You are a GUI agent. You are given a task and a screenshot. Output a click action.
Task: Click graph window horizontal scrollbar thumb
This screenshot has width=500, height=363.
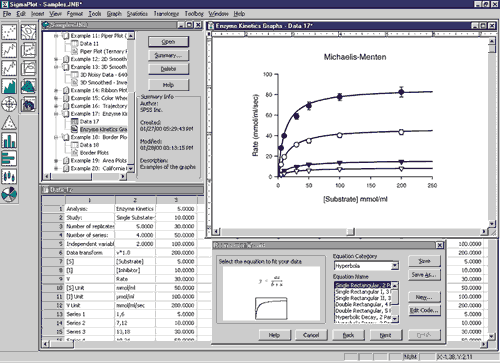(350, 231)
